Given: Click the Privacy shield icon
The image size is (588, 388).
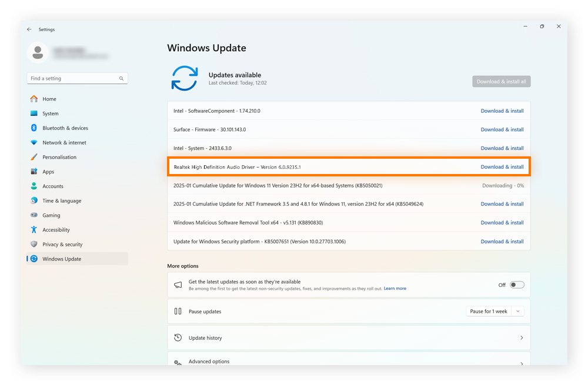Looking at the screenshot, I should [x=34, y=244].
